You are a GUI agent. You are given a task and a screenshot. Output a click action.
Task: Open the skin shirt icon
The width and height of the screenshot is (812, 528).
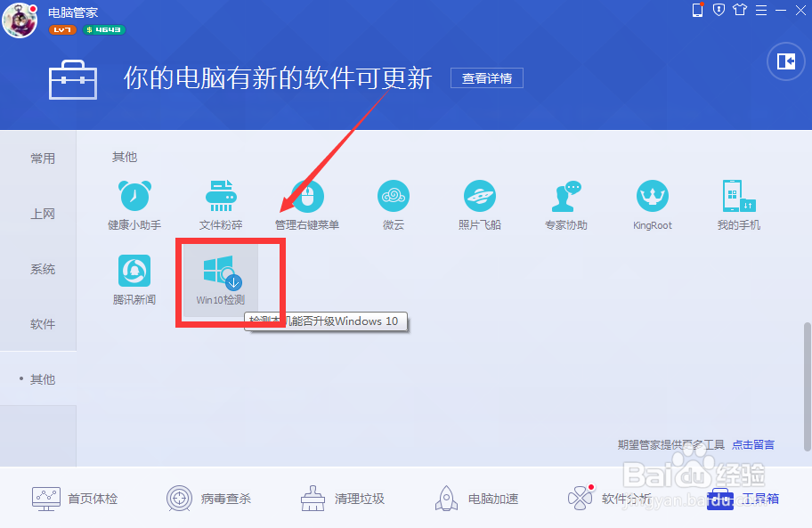pyautogui.click(x=740, y=10)
